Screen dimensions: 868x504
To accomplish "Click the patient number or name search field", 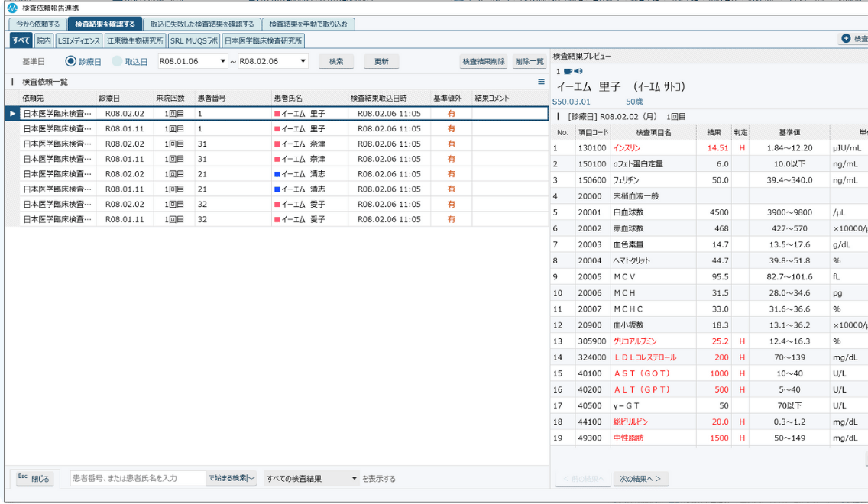I will pyautogui.click(x=138, y=479).
